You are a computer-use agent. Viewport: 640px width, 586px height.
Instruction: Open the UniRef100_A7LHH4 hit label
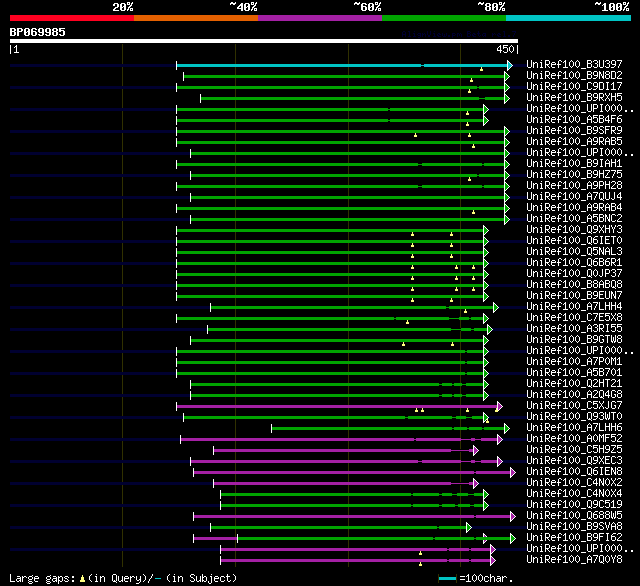point(574,306)
